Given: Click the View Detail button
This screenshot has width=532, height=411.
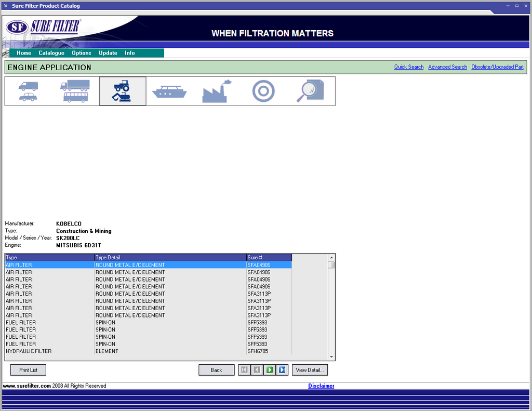Looking at the screenshot, I should 310,370.
